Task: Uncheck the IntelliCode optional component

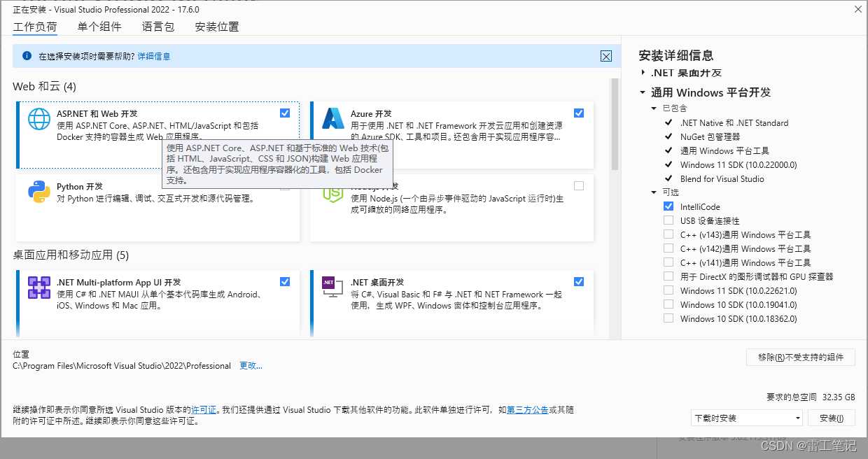Action: coord(668,206)
